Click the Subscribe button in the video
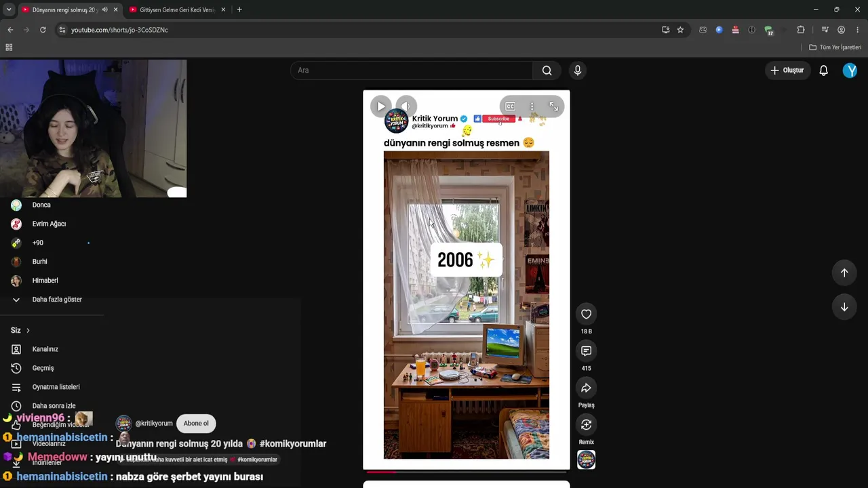The width and height of the screenshot is (868, 488). (498, 119)
